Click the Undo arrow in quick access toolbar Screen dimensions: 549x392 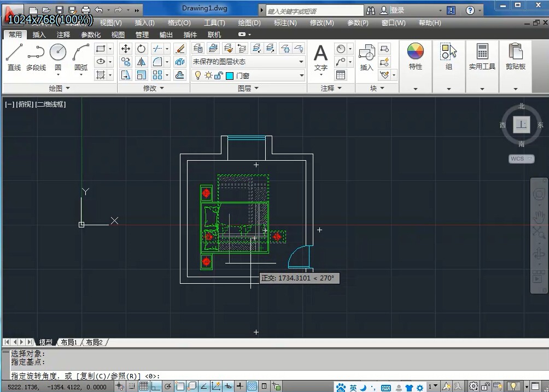coord(99,10)
